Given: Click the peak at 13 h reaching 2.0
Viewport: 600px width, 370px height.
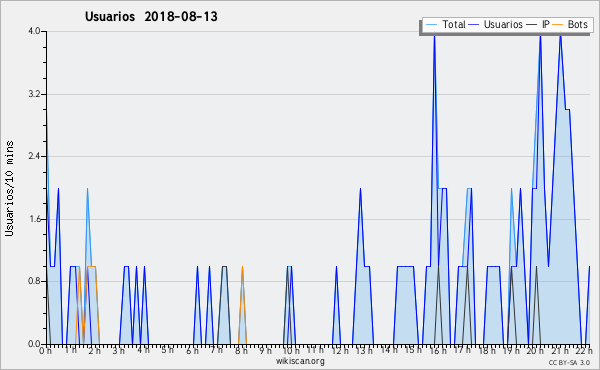Looking at the screenshot, I should click(360, 190).
